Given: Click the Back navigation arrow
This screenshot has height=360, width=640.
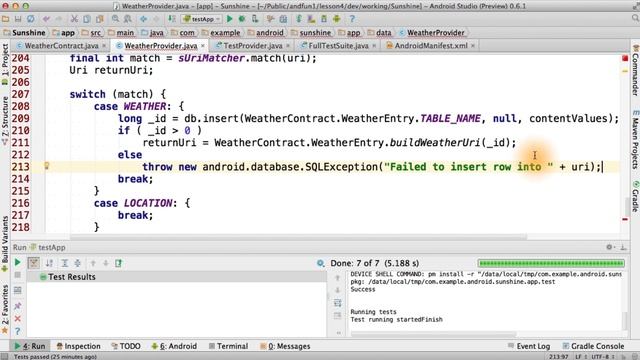Looking at the screenshot, I should (143, 19).
